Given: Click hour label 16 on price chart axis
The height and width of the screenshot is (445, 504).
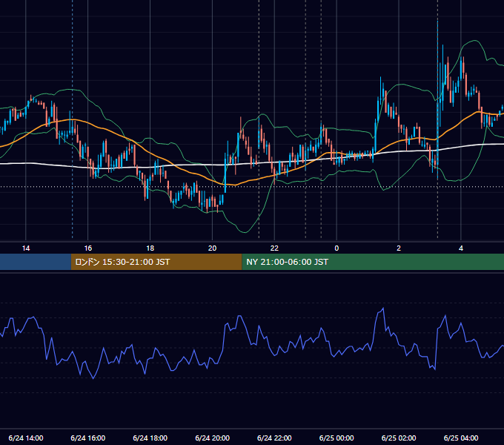Looking at the screenshot, I should [x=87, y=248].
